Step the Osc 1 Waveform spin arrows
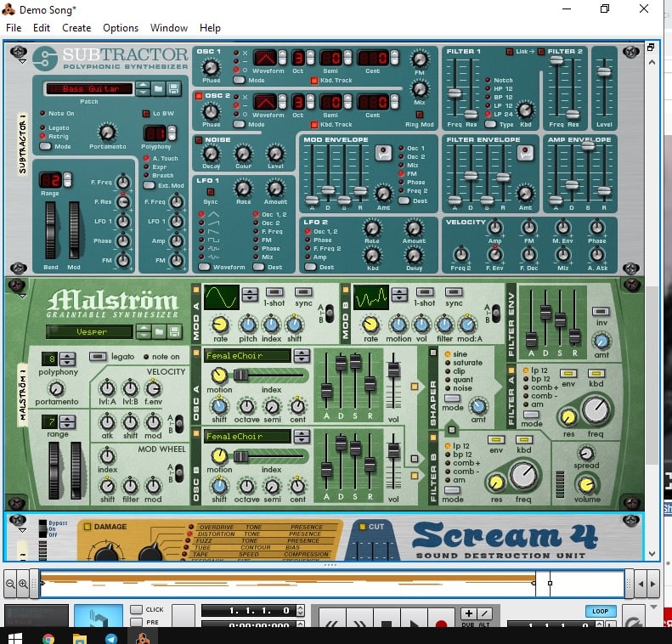The height and width of the screenshot is (644, 672). [x=282, y=58]
